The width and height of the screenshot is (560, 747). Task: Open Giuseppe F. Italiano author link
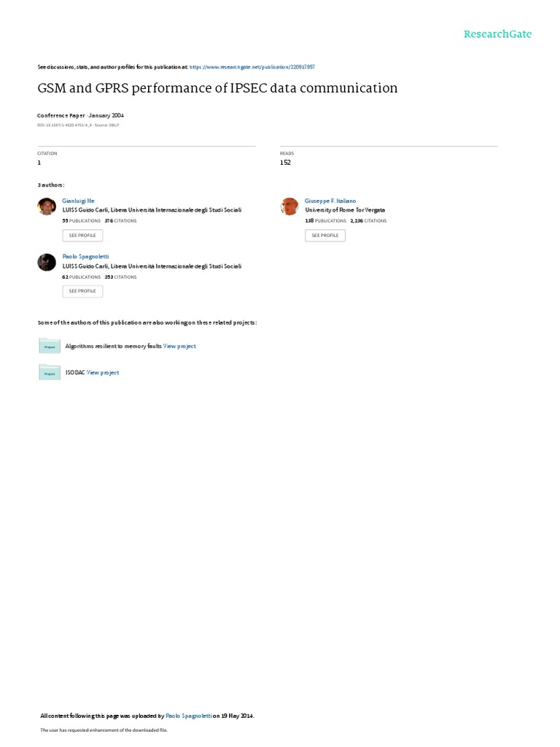tap(330, 201)
